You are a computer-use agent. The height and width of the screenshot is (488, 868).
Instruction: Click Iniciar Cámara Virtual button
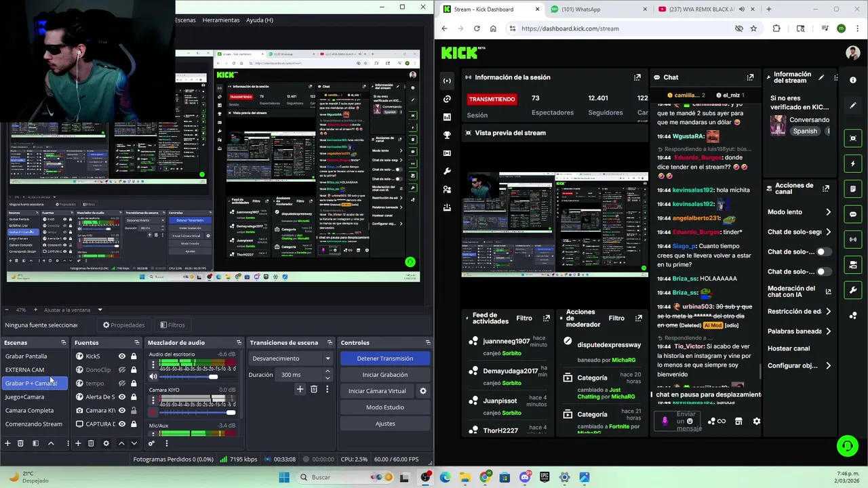click(x=377, y=391)
